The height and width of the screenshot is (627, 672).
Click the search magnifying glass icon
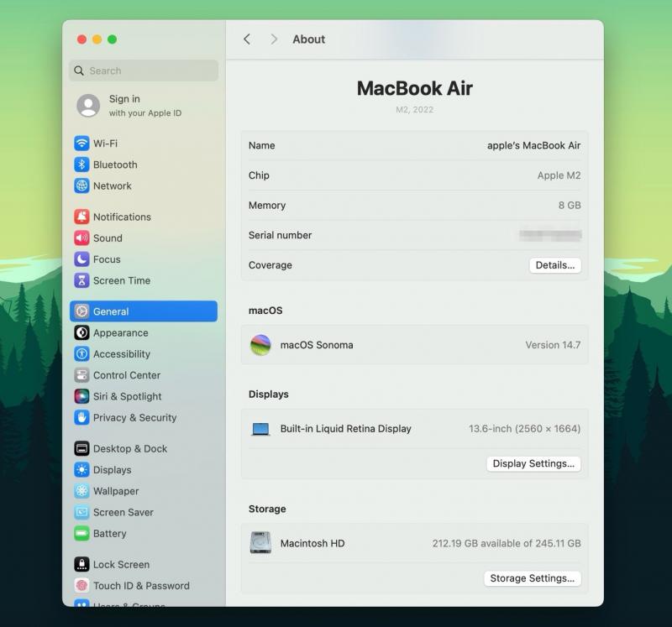coord(79,71)
